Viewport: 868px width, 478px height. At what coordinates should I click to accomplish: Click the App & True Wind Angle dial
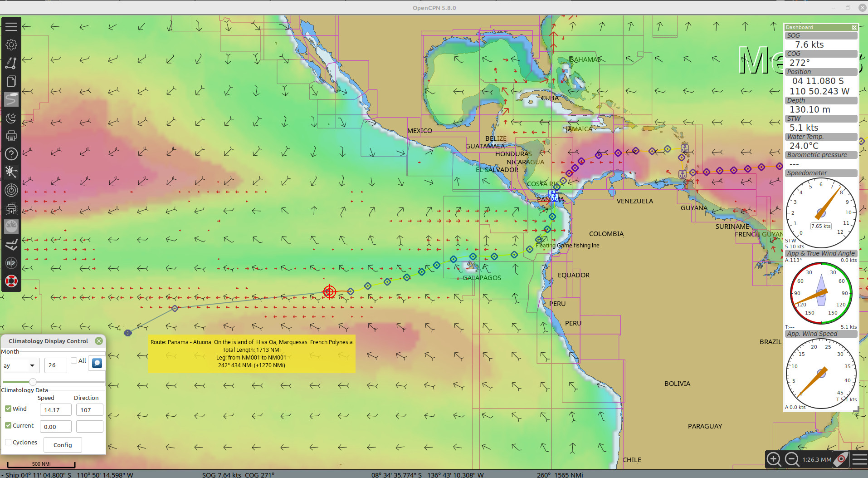821,293
